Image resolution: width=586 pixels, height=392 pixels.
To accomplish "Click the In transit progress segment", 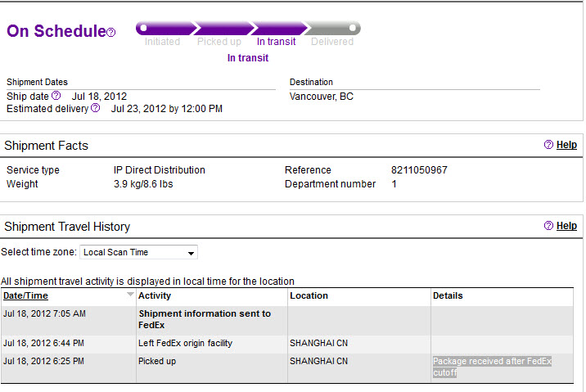I will tap(280, 29).
